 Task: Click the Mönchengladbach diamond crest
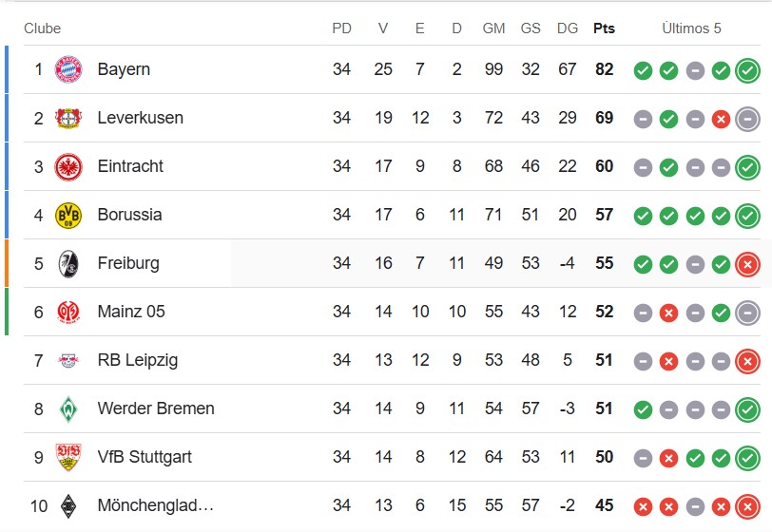tap(68, 506)
